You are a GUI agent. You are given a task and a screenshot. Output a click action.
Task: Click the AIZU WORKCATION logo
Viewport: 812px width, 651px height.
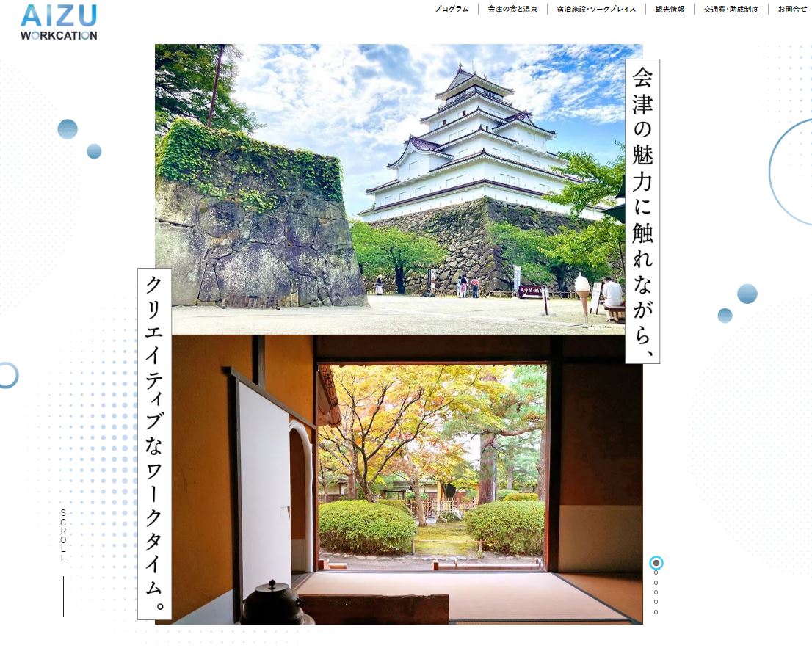tap(59, 22)
